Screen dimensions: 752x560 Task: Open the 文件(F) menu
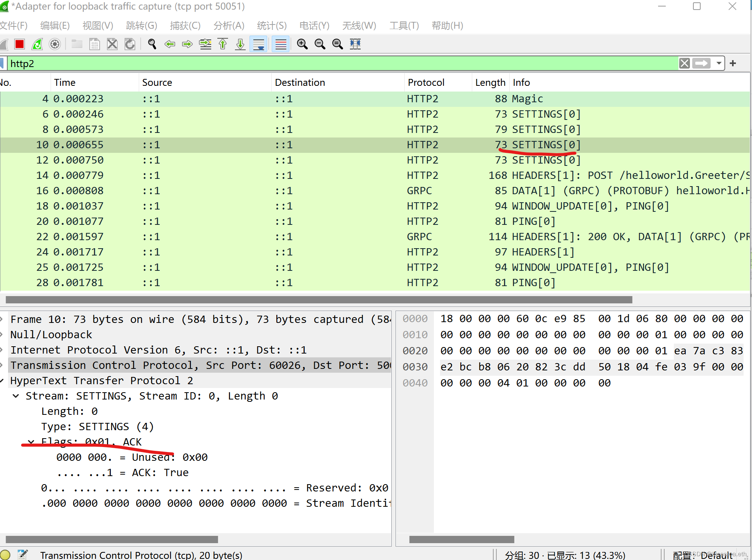pyautogui.click(x=14, y=26)
